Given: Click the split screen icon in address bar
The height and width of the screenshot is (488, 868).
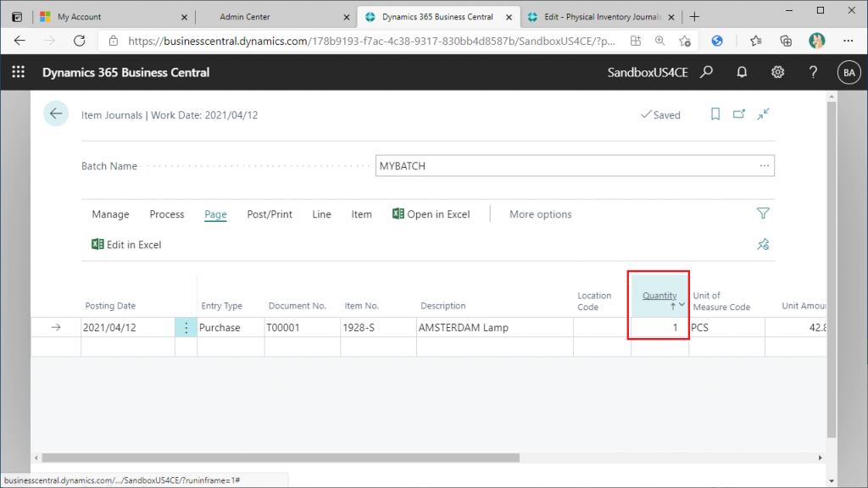Looking at the screenshot, I should tap(636, 41).
